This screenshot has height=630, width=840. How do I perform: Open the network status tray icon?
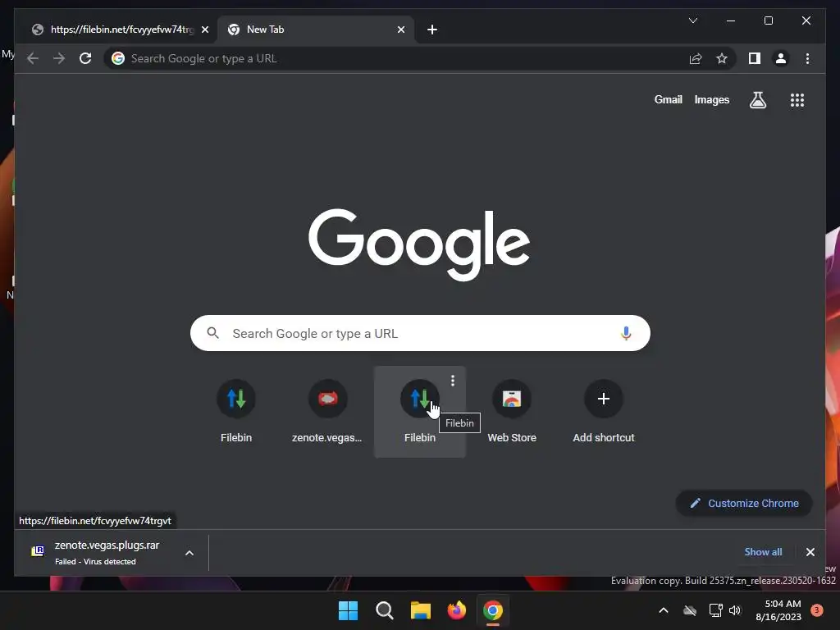[715, 610]
